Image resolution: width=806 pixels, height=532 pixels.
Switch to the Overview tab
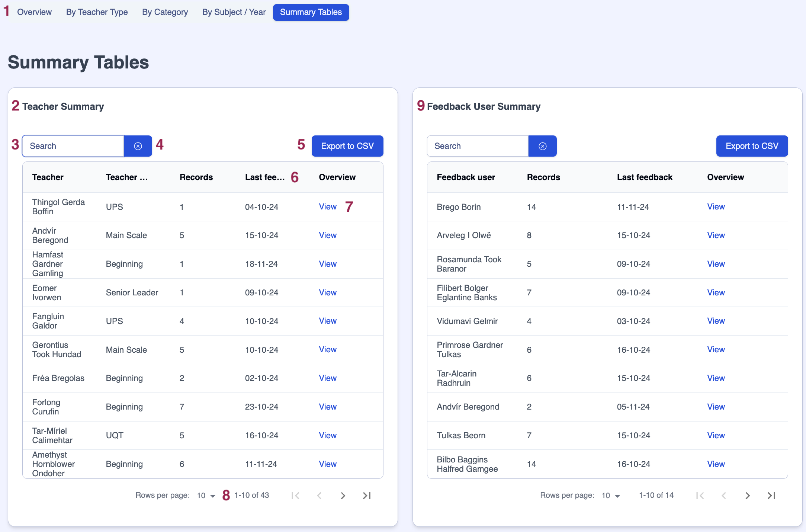click(34, 12)
